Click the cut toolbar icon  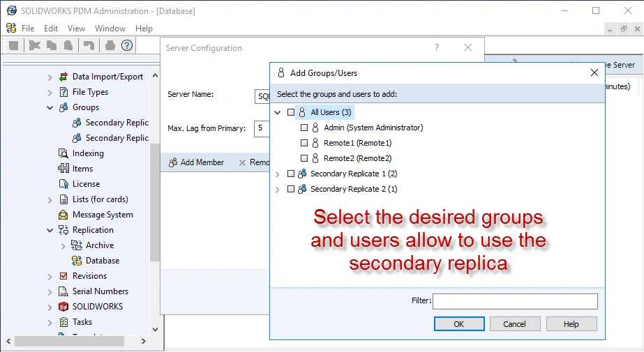[34, 45]
